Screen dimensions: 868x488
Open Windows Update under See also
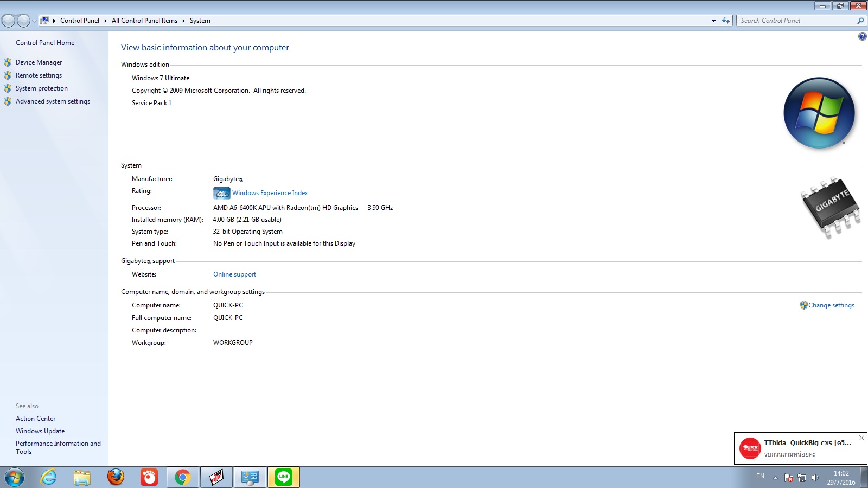tap(40, 431)
